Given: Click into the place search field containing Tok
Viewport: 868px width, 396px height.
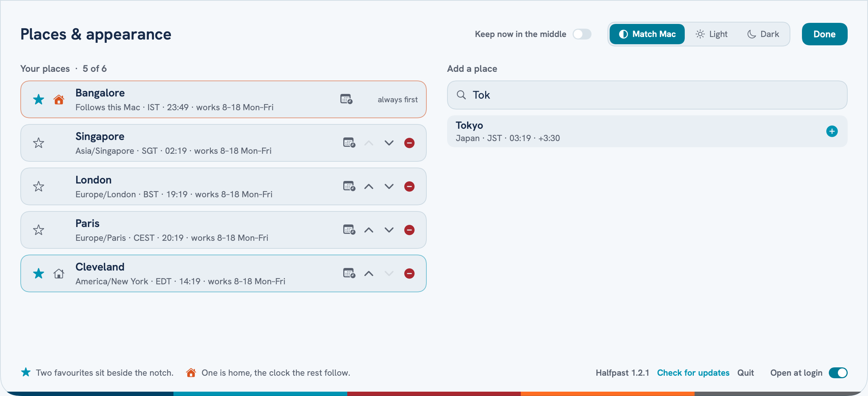Looking at the screenshot, I should (647, 95).
